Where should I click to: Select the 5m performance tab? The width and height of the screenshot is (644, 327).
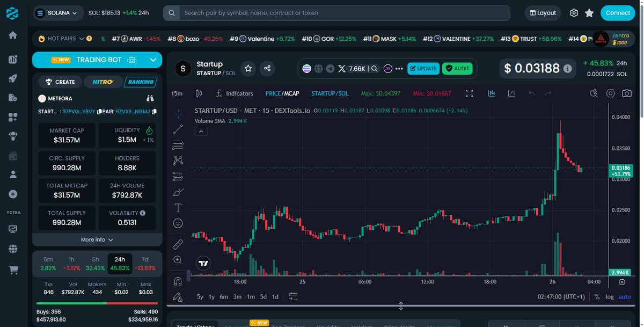(x=48, y=264)
